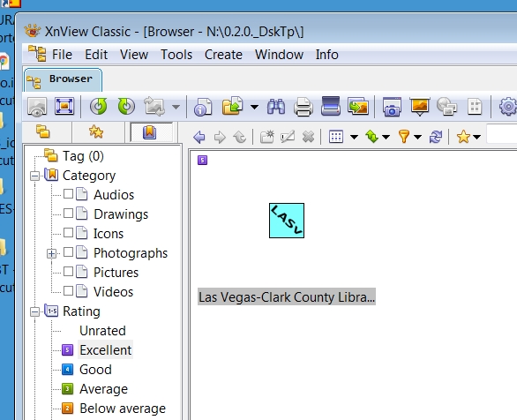Open the Edit menu

tap(96, 55)
